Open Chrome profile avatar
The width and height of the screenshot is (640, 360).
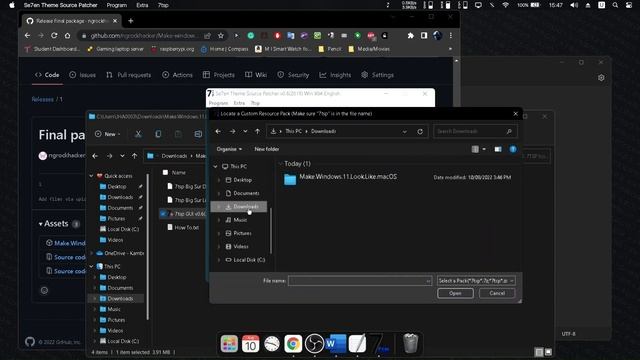(437, 36)
